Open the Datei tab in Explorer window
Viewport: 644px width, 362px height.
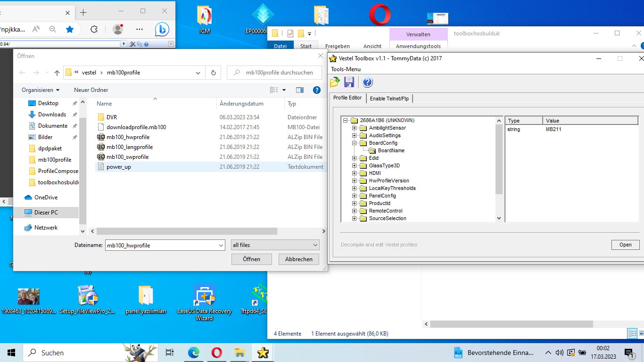tap(280, 46)
